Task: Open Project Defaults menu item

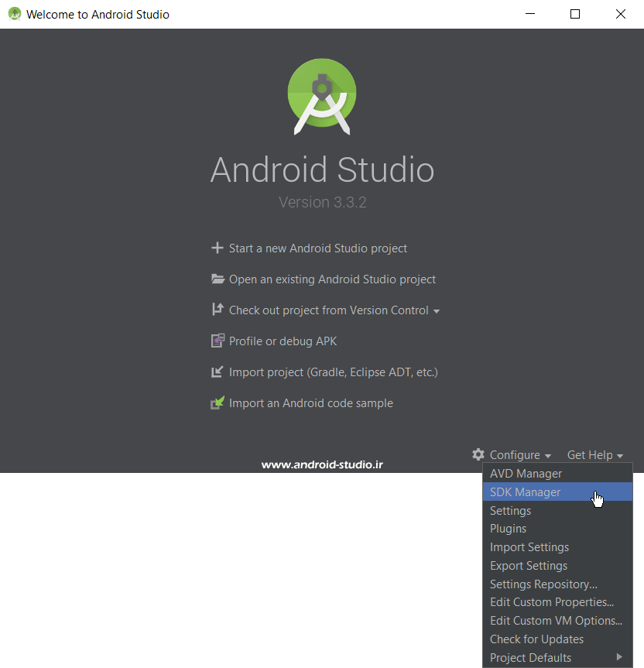Action: pos(557,658)
